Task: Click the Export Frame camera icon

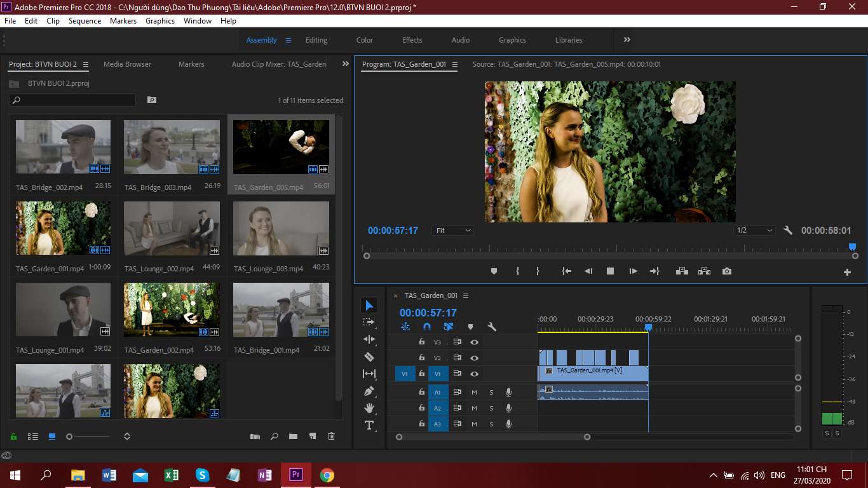Action: click(x=727, y=271)
